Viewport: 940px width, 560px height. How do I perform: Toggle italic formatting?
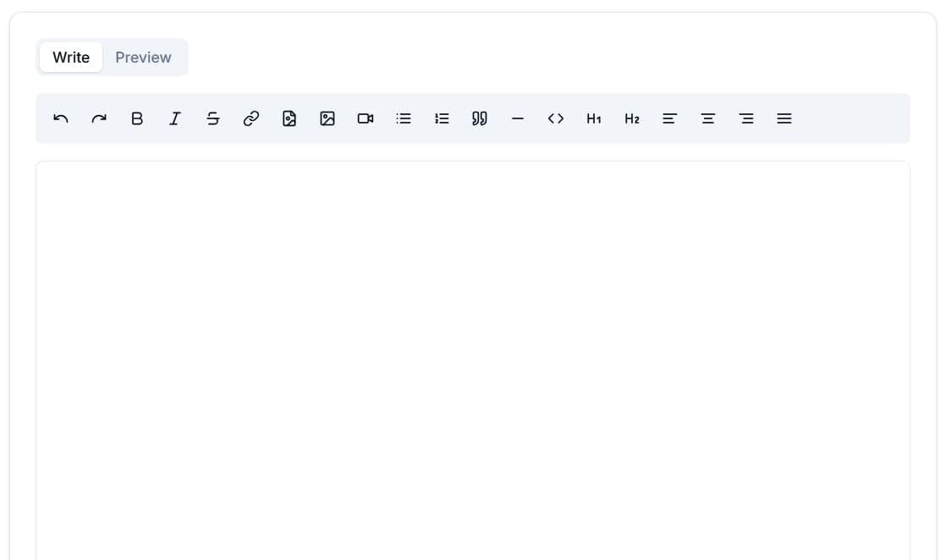point(175,118)
